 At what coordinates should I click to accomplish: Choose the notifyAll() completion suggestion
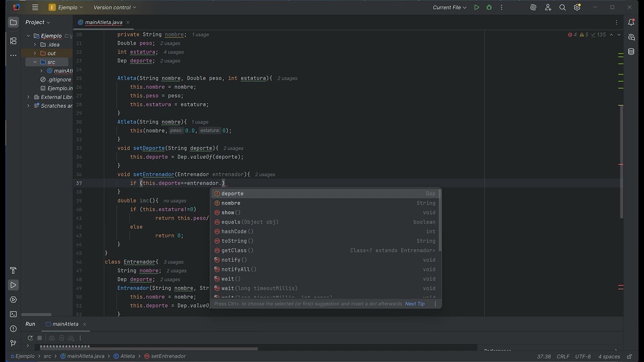click(325, 269)
